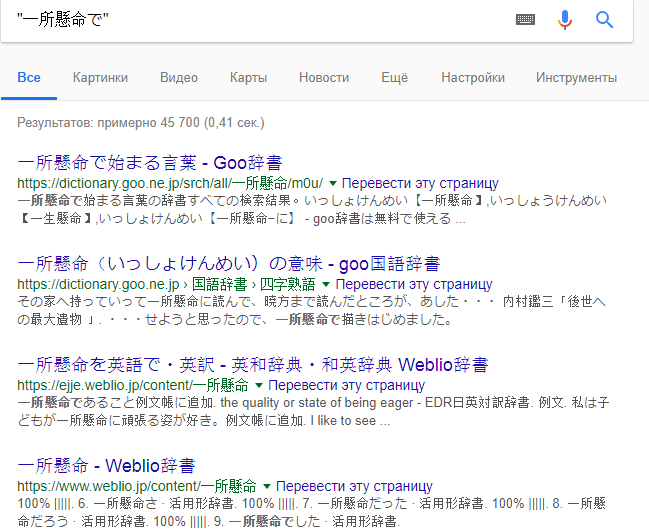Expand the arrow next to www.weblio.jp URL
Screen dimensions: 649x532
click(267, 486)
